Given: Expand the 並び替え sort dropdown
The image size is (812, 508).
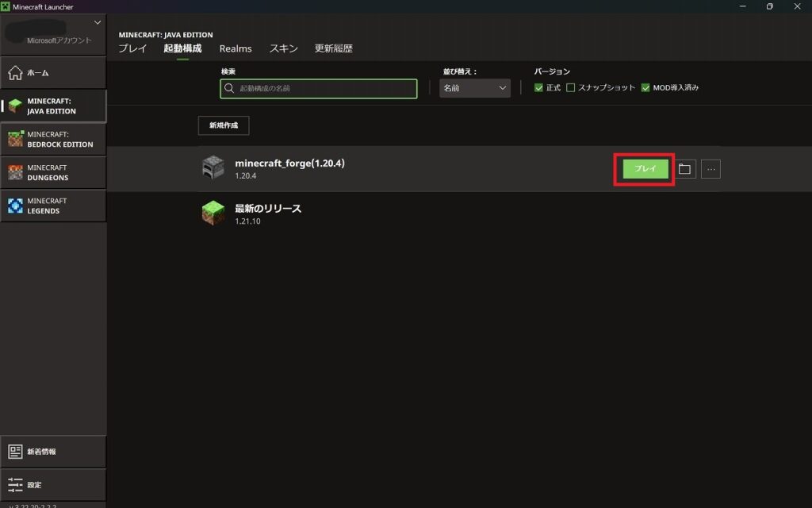Looking at the screenshot, I should (x=474, y=88).
